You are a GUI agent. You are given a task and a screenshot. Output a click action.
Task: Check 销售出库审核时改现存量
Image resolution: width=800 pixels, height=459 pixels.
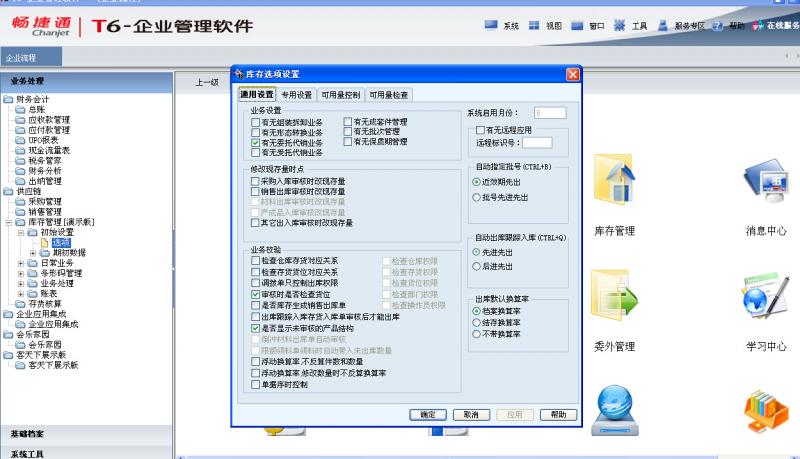pyautogui.click(x=255, y=191)
